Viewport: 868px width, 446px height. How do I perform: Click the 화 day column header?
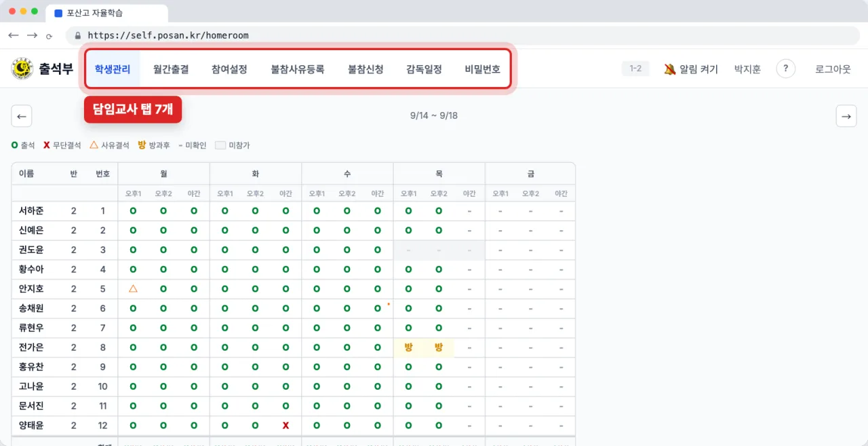pos(255,174)
